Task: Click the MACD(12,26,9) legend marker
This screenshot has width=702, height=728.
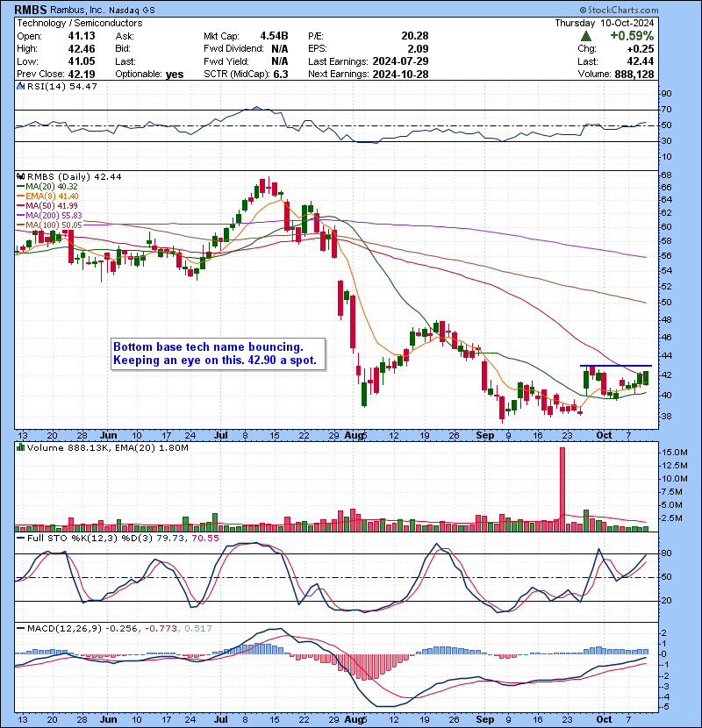Action: click(x=21, y=628)
